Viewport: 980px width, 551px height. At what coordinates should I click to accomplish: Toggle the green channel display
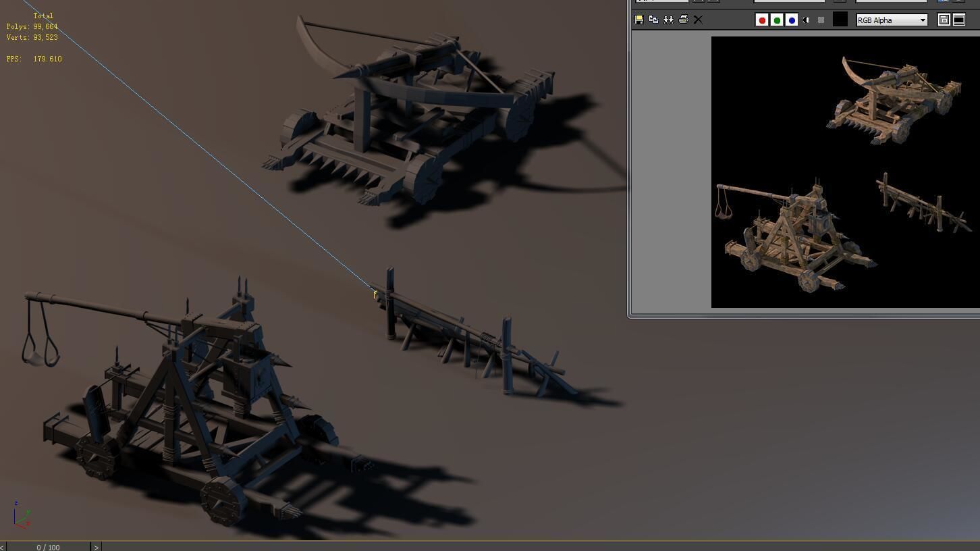point(777,20)
